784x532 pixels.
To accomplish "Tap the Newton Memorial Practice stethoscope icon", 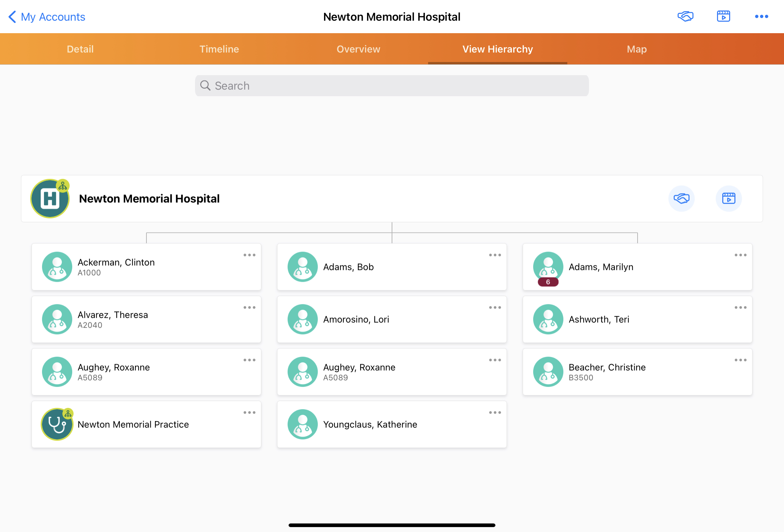I will (x=57, y=424).
